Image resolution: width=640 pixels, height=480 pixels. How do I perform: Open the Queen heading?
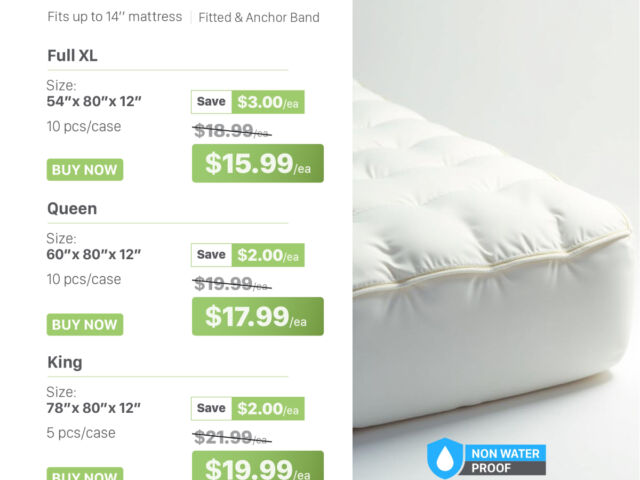point(72,209)
